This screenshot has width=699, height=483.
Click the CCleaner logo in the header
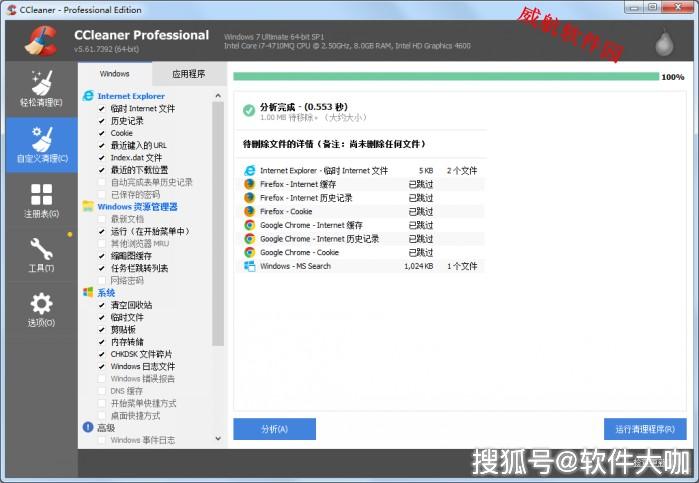pos(41,41)
